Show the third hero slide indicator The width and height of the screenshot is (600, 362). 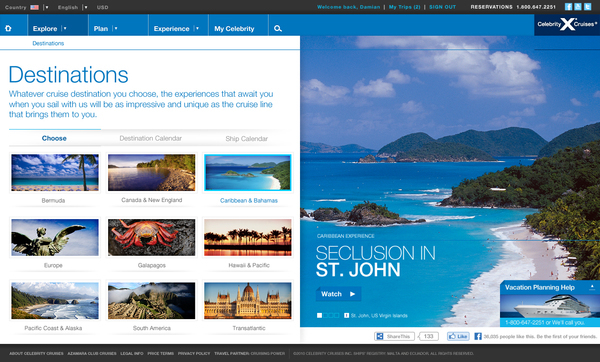tap(331, 315)
